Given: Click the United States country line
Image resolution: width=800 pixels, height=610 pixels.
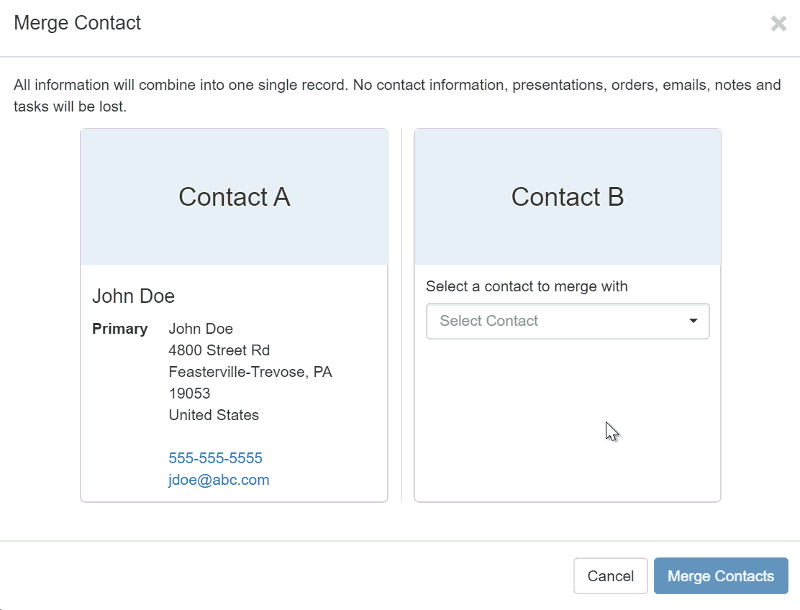Looking at the screenshot, I should coord(214,415).
